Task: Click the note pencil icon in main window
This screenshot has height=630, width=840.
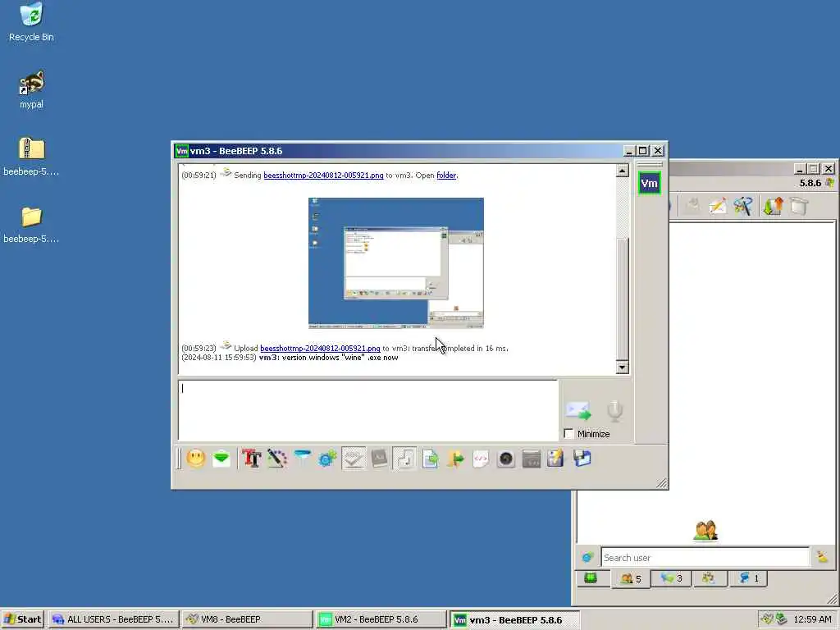Action: coord(718,206)
